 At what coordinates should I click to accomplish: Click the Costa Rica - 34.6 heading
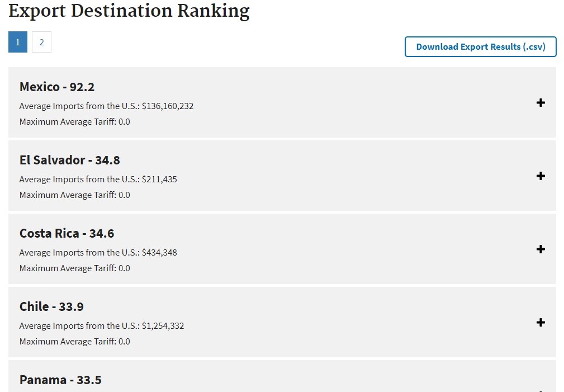pyautogui.click(x=67, y=234)
